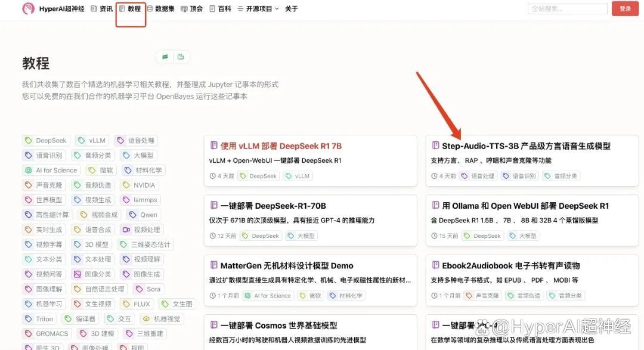Click the notebook icon before Step-Audio-TTS-3B title

point(435,145)
